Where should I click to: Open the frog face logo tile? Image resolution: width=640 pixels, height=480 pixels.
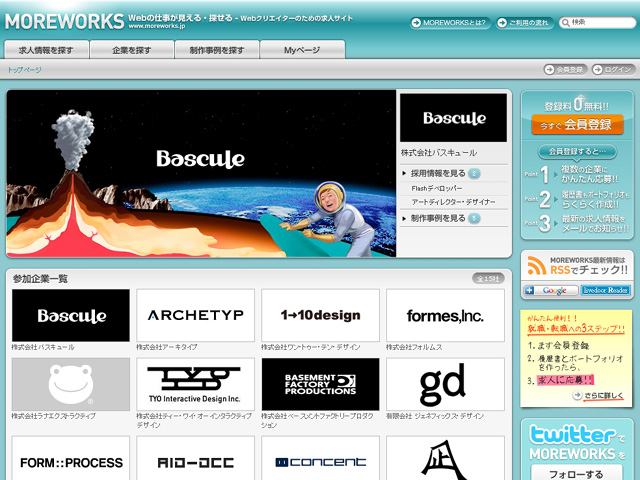tap(71, 384)
